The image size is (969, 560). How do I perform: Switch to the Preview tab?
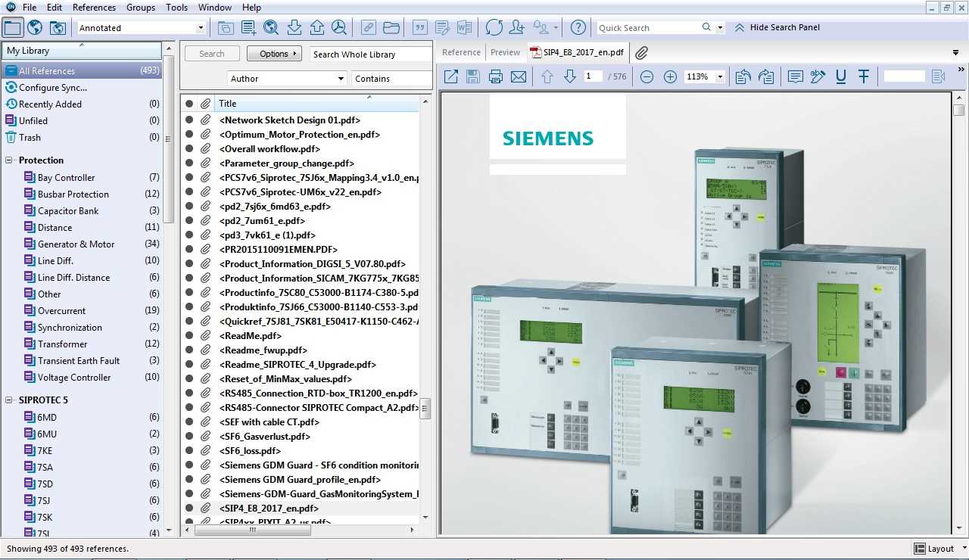pos(505,53)
